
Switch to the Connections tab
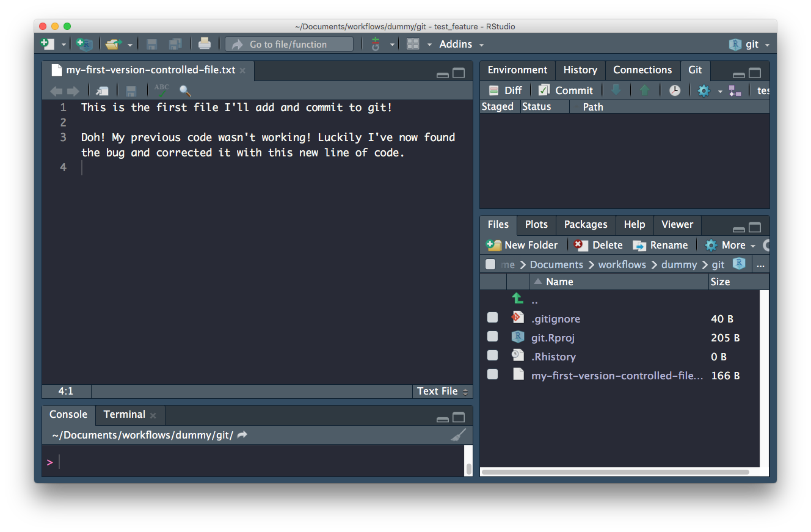click(x=642, y=70)
